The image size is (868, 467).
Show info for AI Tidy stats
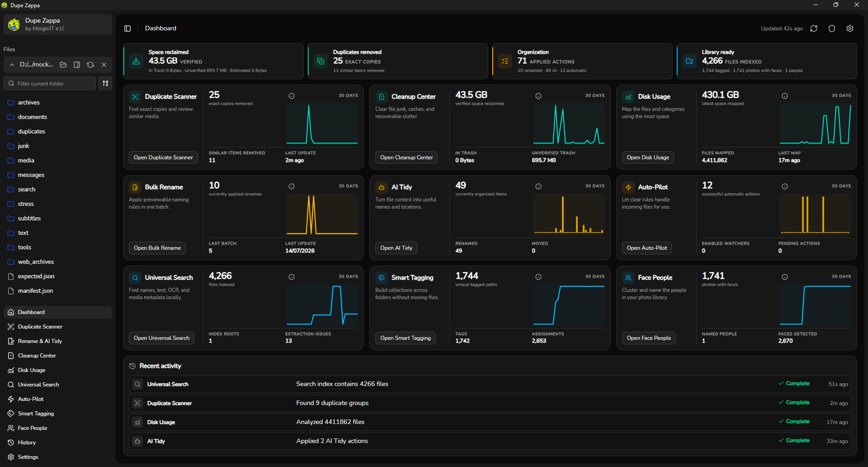538,186
